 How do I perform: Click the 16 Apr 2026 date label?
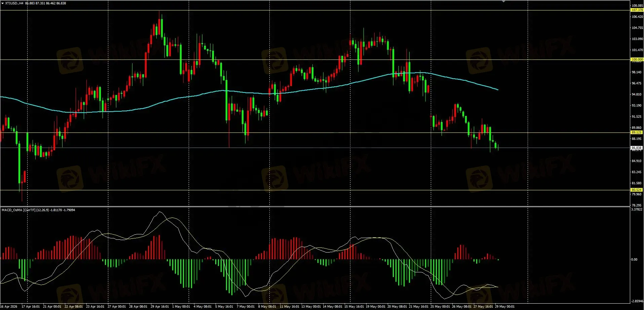pos(9,307)
